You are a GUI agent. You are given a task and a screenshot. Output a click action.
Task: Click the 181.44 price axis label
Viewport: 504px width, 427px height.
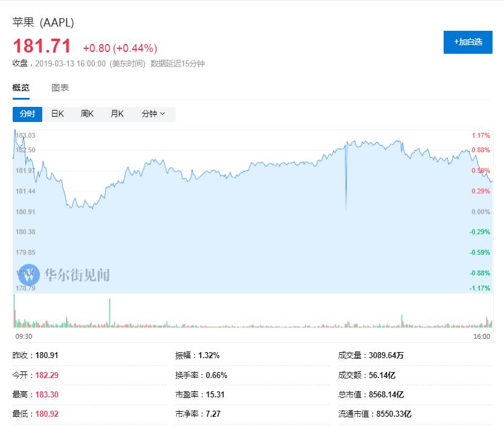(x=25, y=191)
